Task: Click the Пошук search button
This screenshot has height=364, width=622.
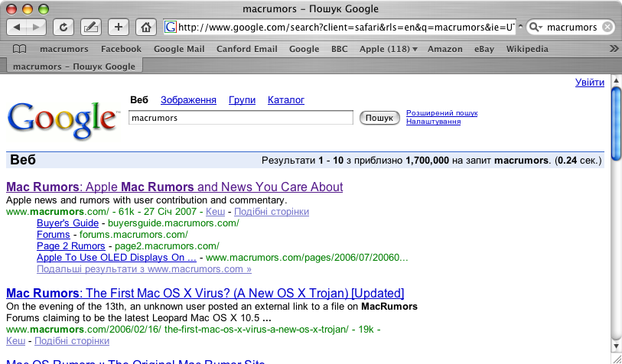Action: pos(379,118)
